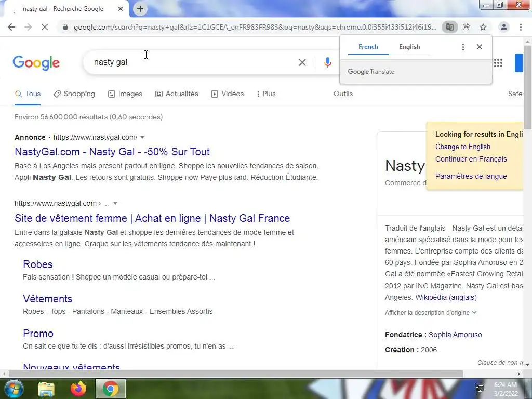This screenshot has height=399, width=532.
Task: Close the Google Translate popup
Action: click(480, 47)
